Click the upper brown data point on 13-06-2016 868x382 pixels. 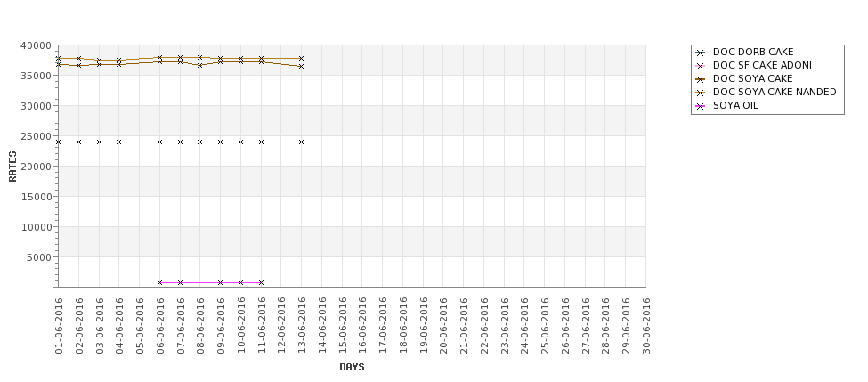pos(301,58)
